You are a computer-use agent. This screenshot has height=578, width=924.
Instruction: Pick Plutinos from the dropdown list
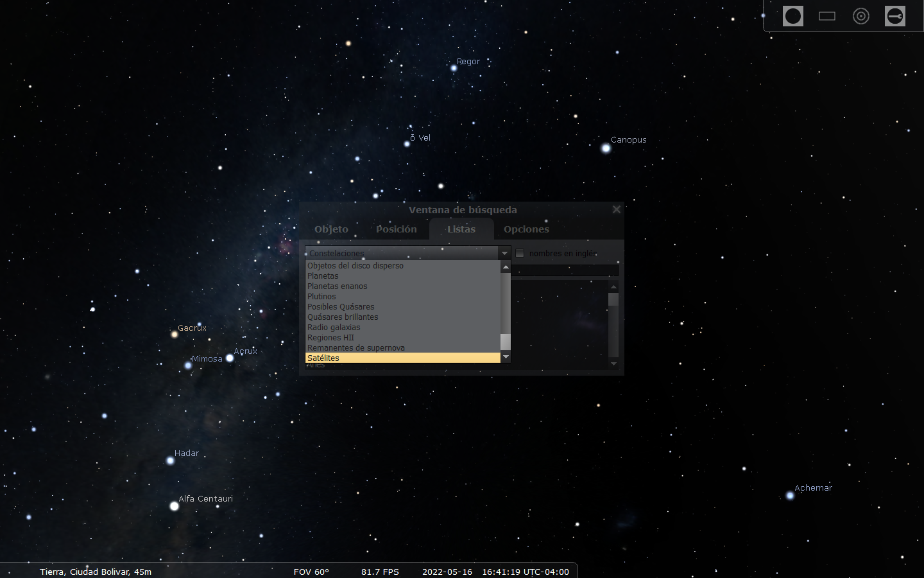tap(402, 297)
